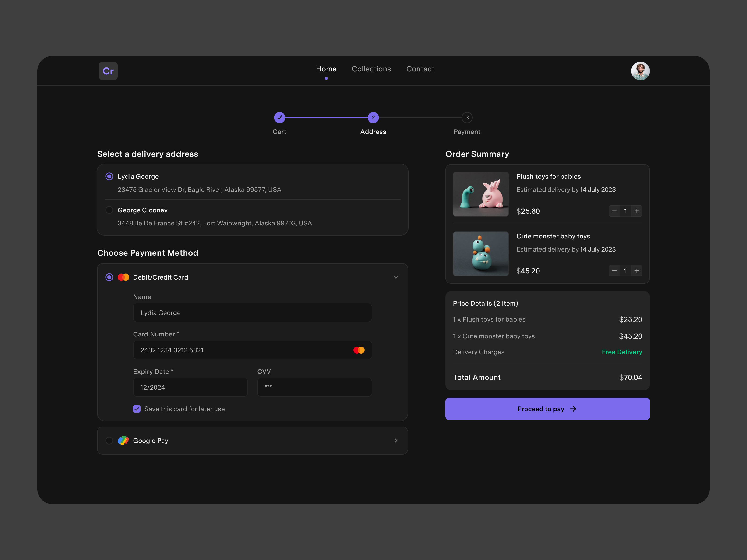Open the Contact page

[420, 69]
